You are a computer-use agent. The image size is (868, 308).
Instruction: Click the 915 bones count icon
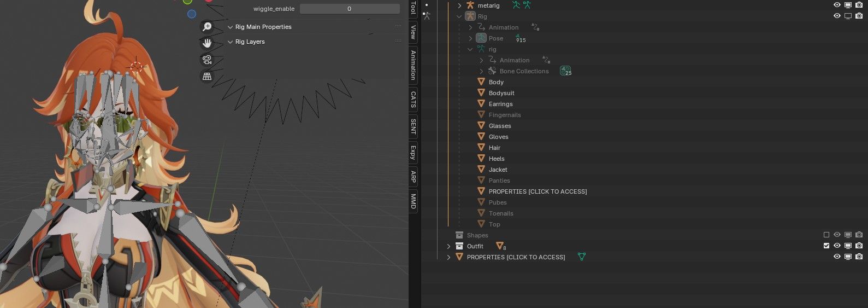(x=521, y=38)
